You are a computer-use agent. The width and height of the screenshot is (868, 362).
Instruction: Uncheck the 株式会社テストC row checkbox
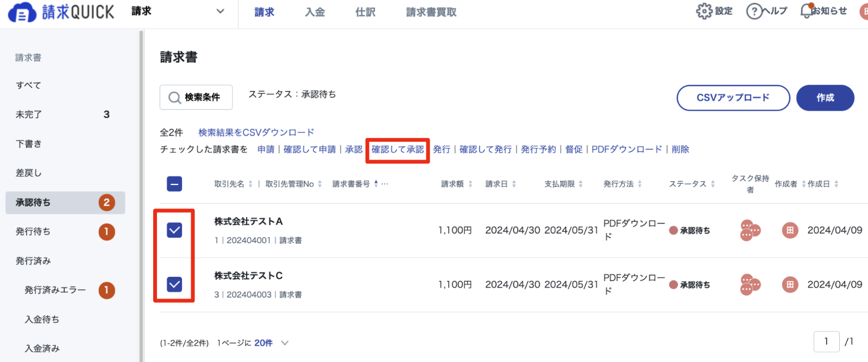point(174,284)
